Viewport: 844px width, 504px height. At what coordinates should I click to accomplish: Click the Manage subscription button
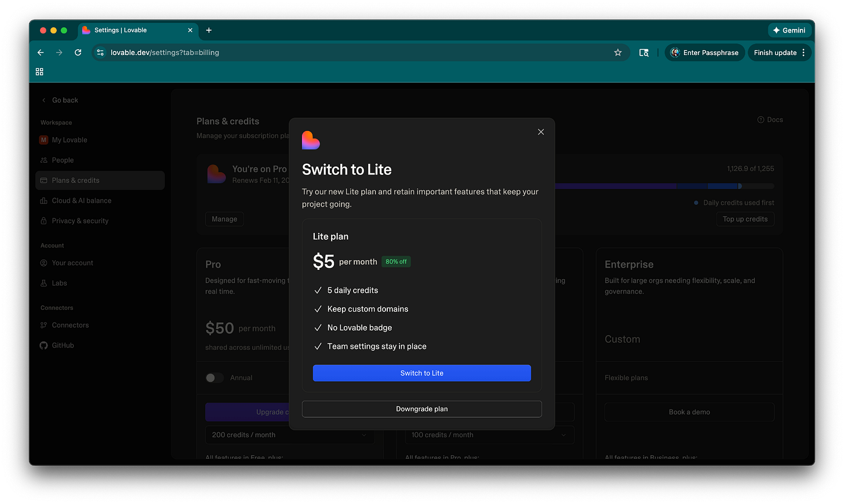[224, 220]
